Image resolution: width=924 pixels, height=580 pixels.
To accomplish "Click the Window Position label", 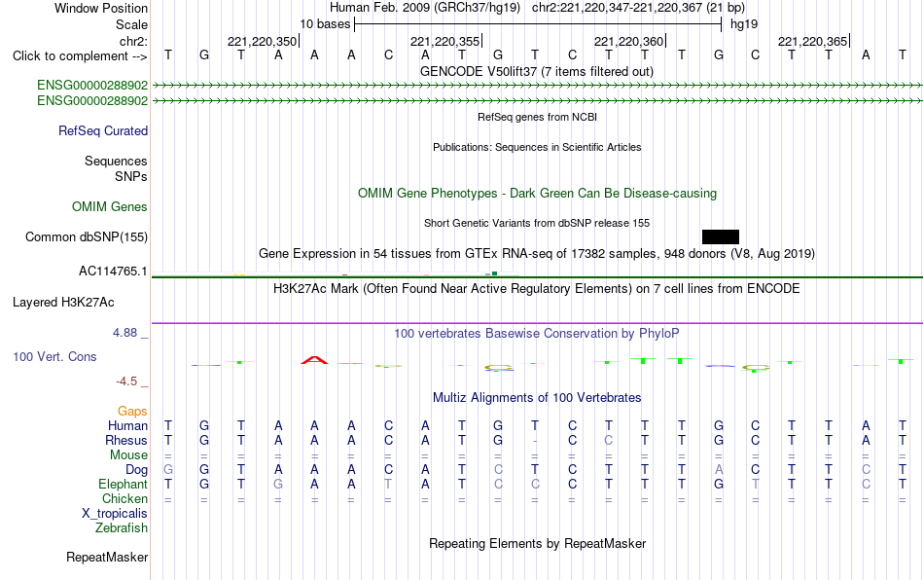I will tap(101, 8).
